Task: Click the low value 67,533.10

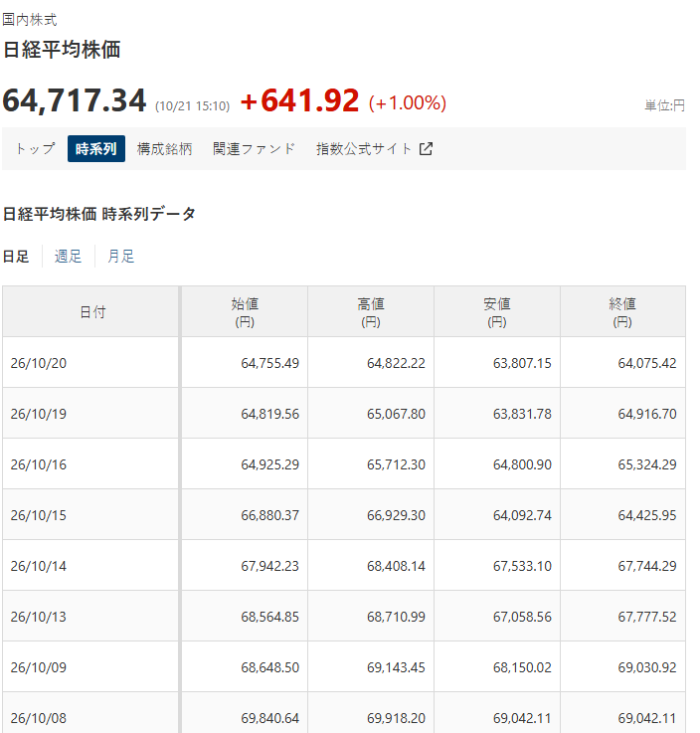Action: [x=522, y=566]
